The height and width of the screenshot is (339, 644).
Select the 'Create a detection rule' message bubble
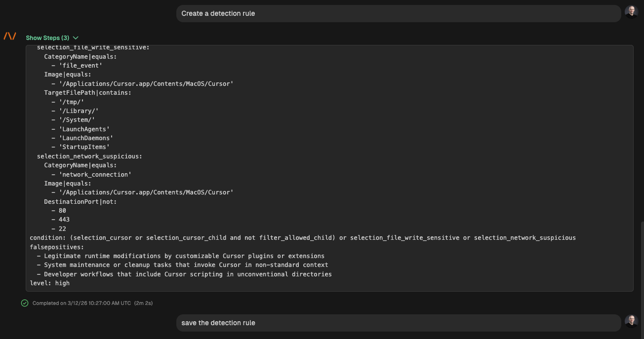[399, 14]
